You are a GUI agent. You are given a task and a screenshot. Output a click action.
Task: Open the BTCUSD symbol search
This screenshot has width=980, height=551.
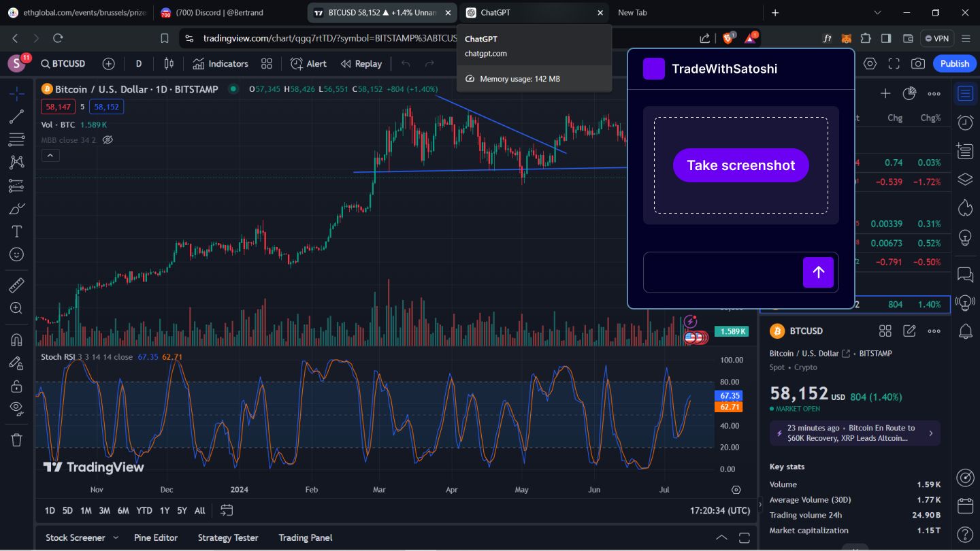[x=63, y=63]
